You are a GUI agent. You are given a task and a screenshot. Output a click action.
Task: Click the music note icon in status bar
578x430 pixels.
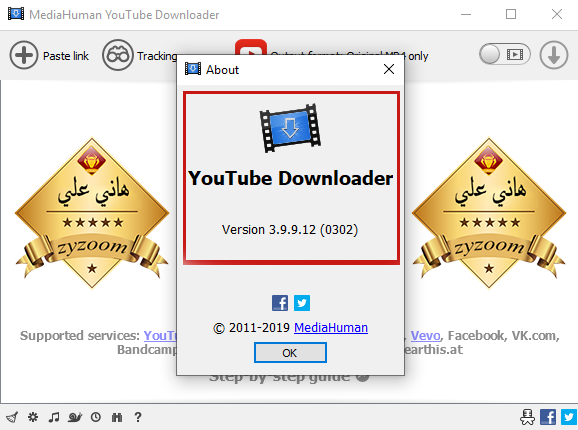point(54,417)
